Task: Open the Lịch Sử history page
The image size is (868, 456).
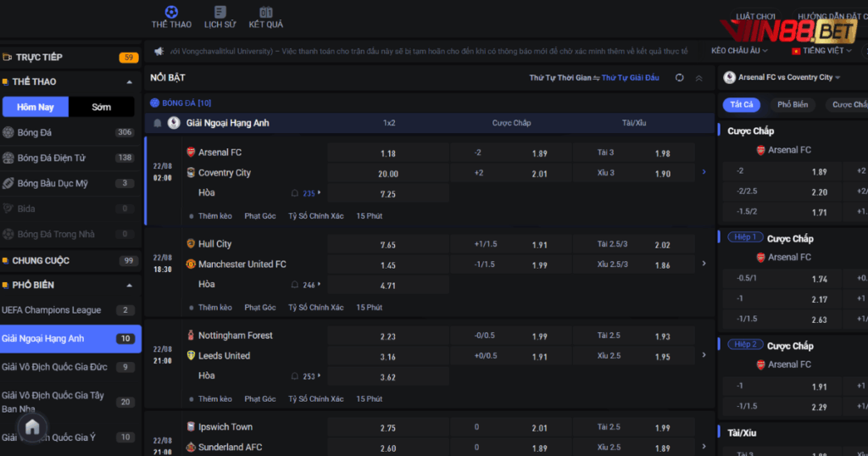Action: click(x=220, y=17)
